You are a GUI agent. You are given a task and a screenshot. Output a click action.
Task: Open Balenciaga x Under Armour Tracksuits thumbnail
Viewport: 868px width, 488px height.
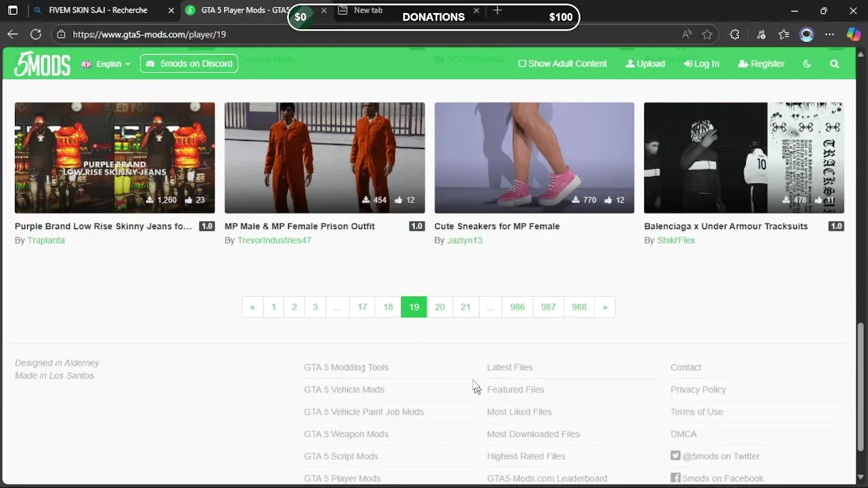click(744, 158)
